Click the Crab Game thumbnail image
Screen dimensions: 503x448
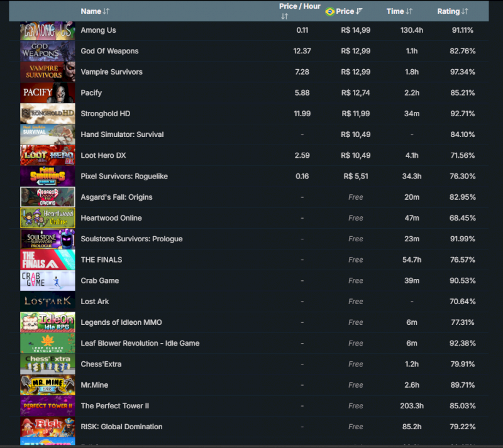47,280
